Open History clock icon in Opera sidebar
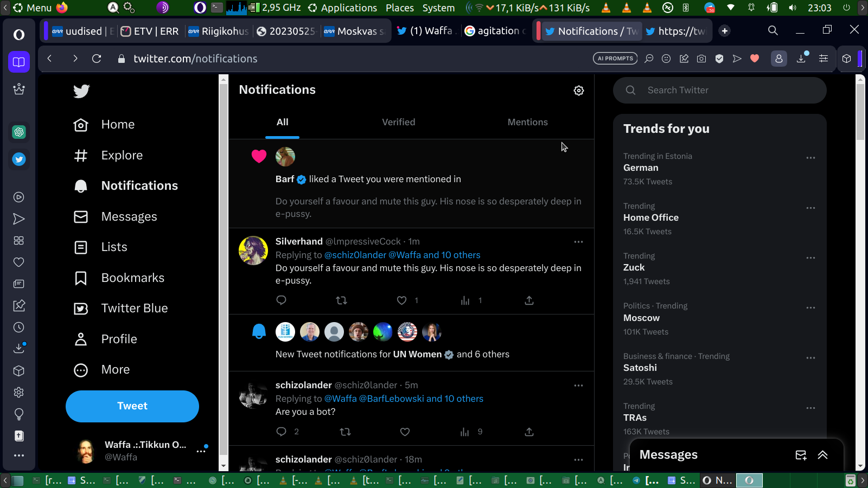This screenshot has height=488, width=868. (19, 328)
